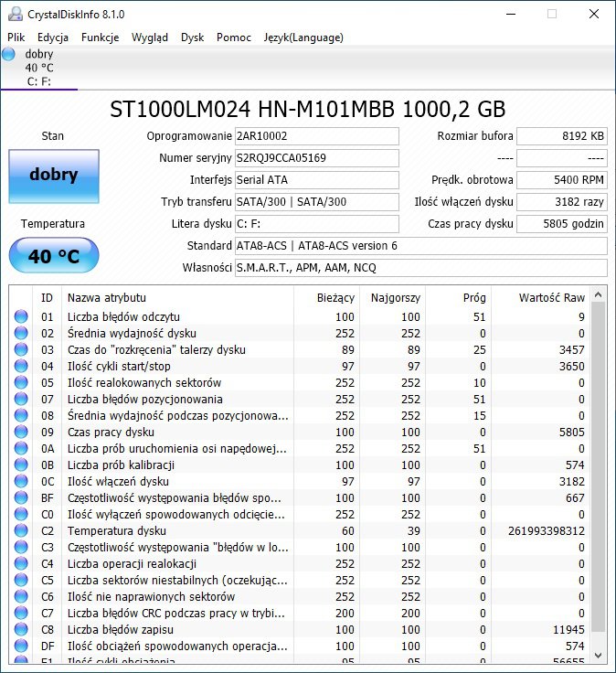Click raw value 667 in row BF

click(x=575, y=497)
